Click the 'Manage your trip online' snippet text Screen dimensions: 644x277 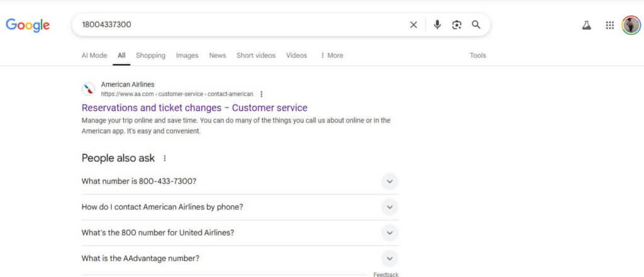pyautogui.click(x=236, y=126)
